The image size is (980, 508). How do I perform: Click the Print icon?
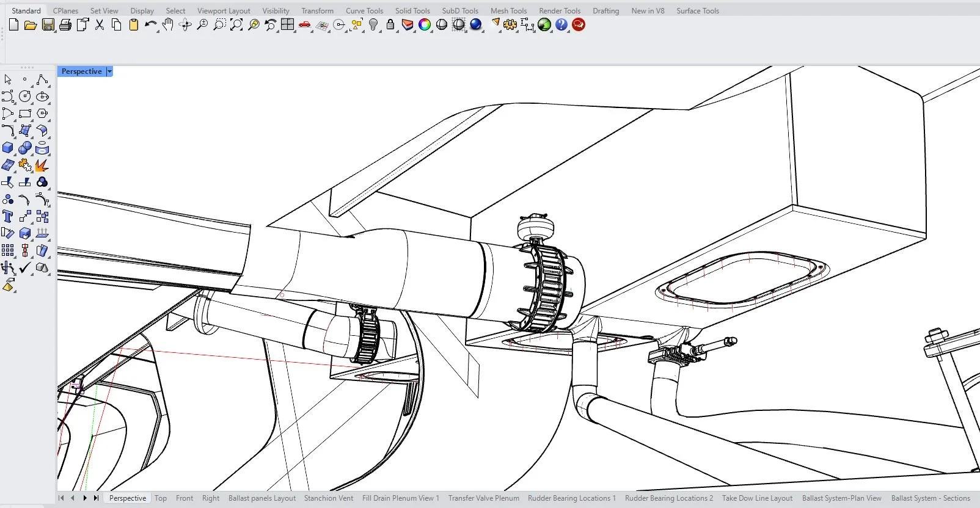tap(65, 25)
